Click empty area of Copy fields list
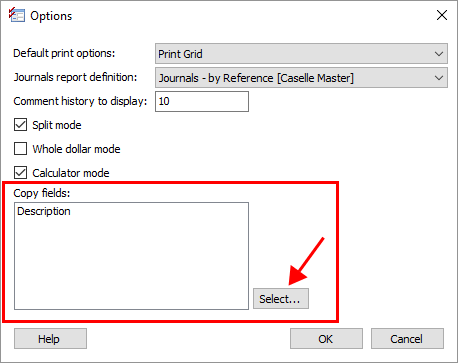The height and width of the screenshot is (363, 458). point(131,263)
